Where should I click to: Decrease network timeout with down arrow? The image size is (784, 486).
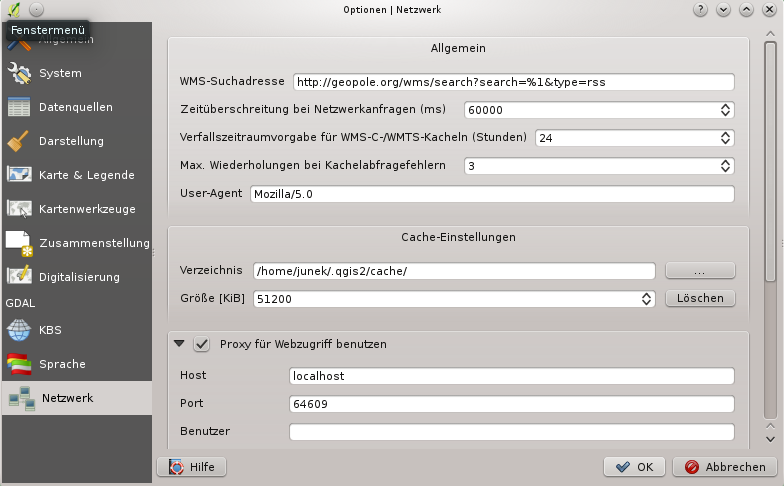coord(725,114)
